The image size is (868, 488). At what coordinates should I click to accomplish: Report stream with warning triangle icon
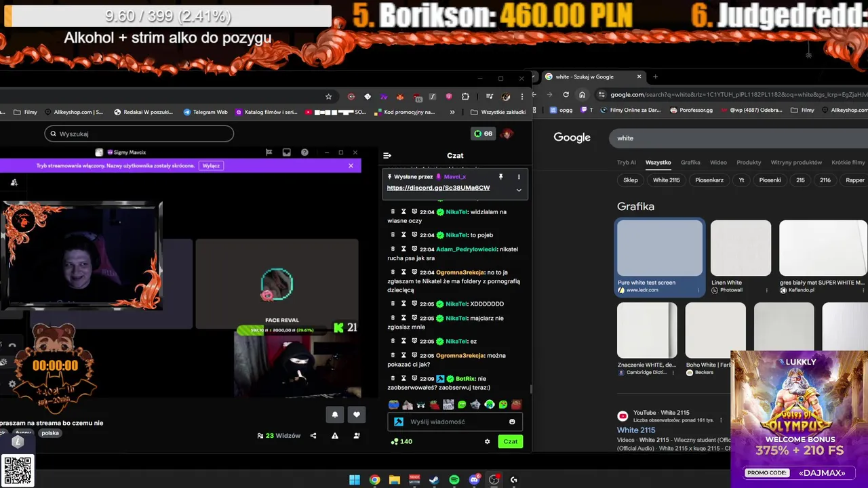[335, 436]
